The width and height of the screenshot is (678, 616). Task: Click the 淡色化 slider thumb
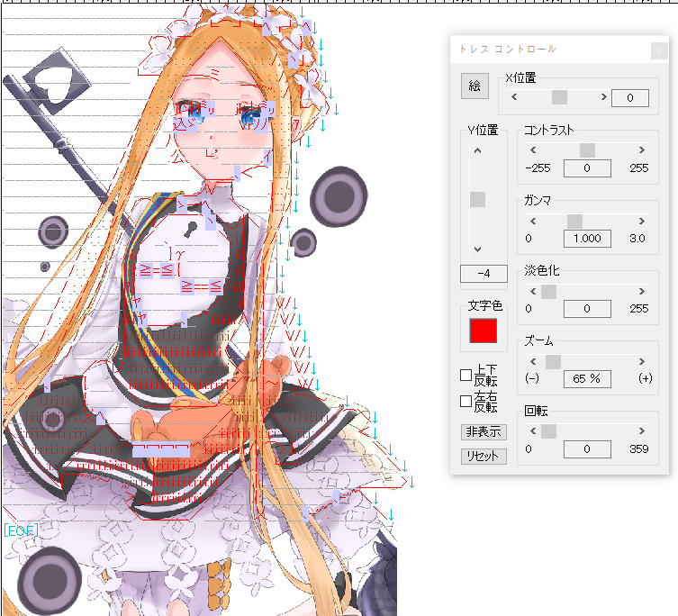(548, 292)
